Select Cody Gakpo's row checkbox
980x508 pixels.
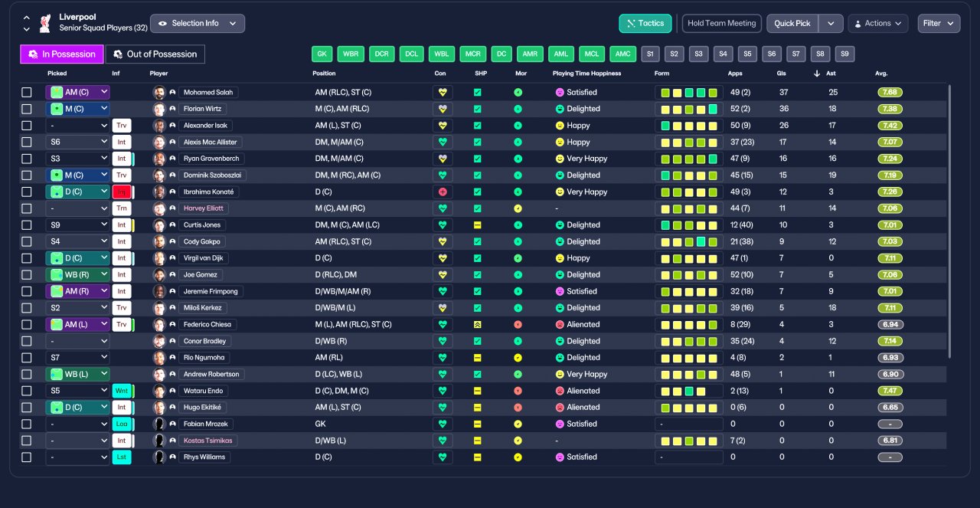[27, 241]
